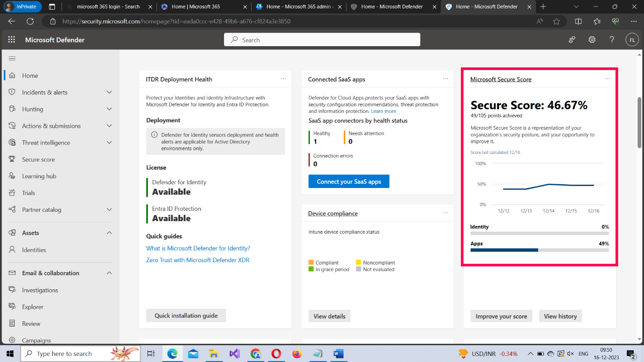Screen dimensions: 644x362
Task: Expand the Partner catalog chevron
Action: 109,209
